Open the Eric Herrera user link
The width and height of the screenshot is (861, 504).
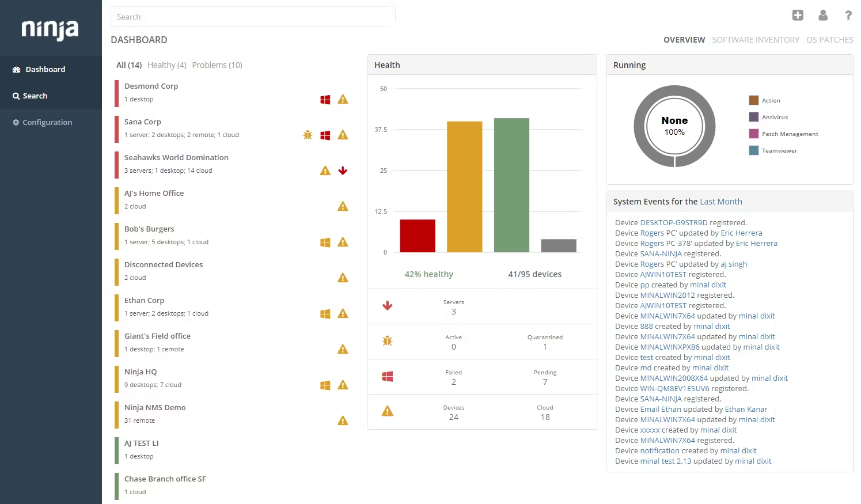[x=742, y=233]
